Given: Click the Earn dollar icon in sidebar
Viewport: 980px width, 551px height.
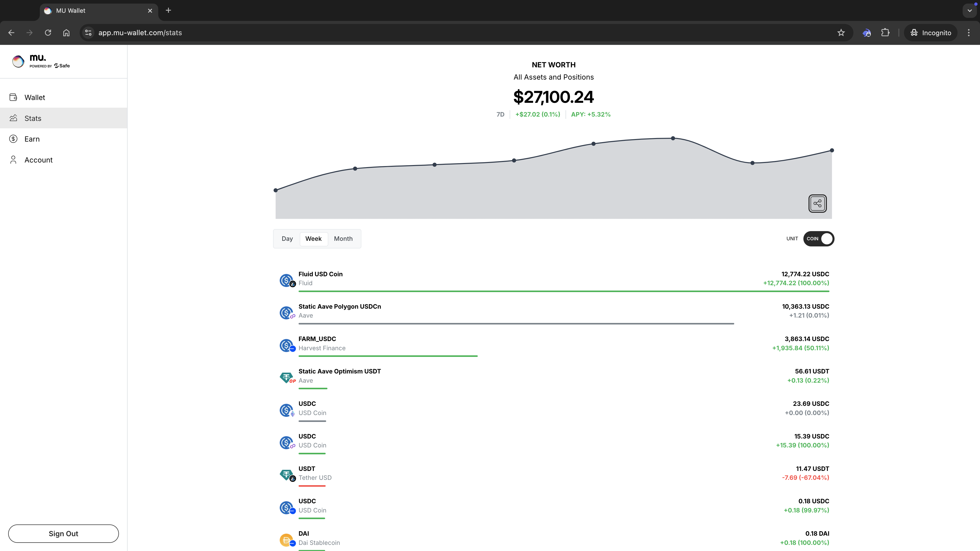Looking at the screenshot, I should (13, 139).
